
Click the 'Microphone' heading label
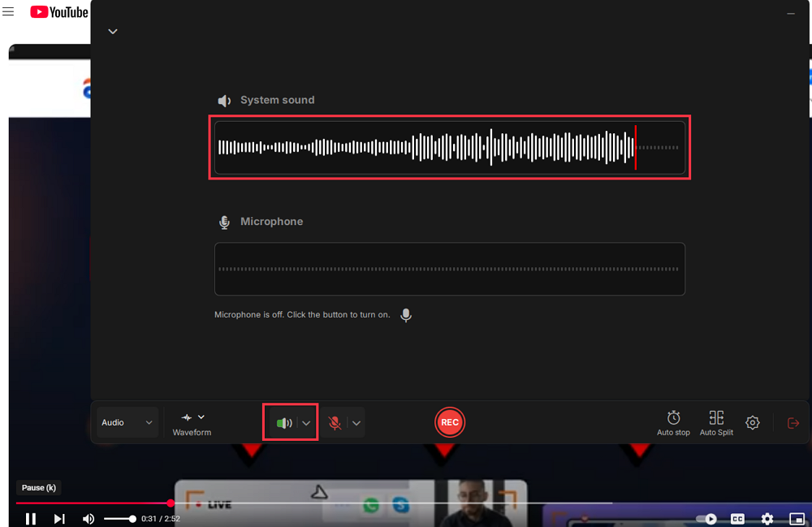pyautogui.click(x=271, y=222)
